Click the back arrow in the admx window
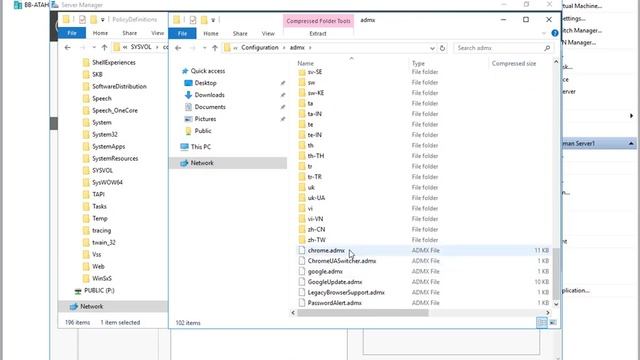640x360 pixels. (178, 48)
